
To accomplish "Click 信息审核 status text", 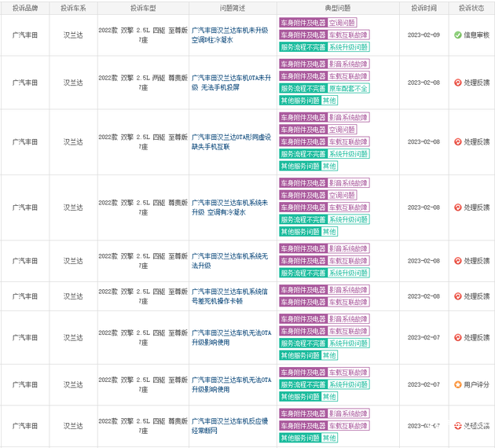I will [476, 35].
